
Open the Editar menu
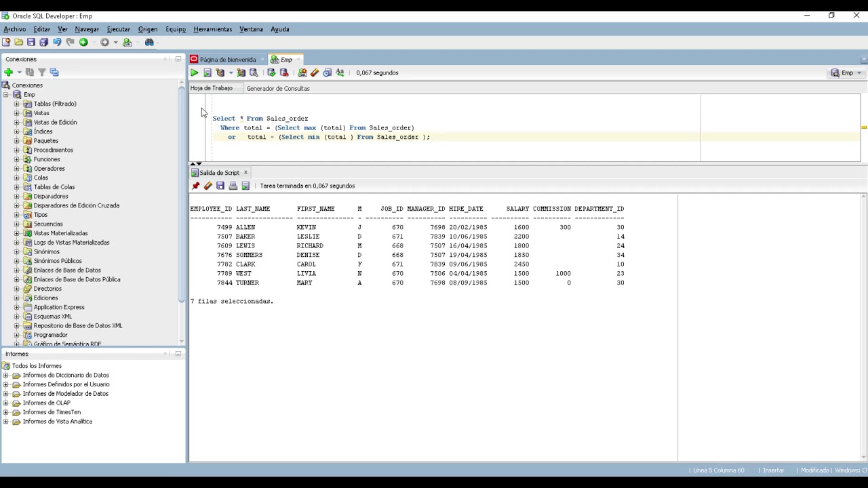[41, 29]
